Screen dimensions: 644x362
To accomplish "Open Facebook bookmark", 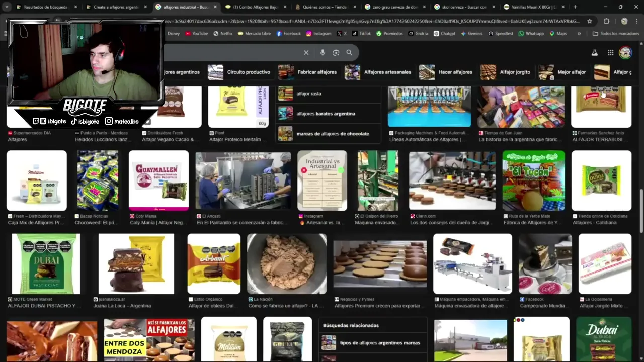I will pos(288,33).
